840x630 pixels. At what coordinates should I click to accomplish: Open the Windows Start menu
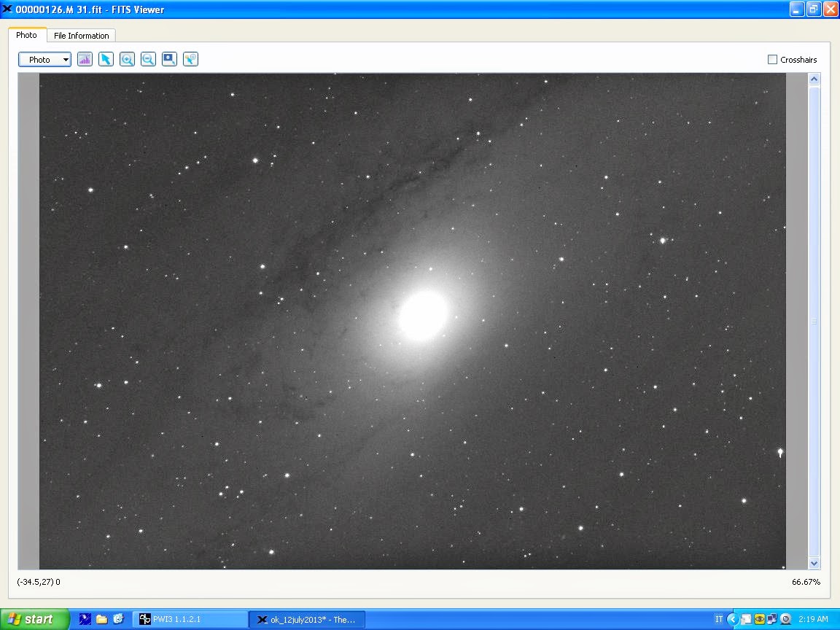[x=34, y=619]
